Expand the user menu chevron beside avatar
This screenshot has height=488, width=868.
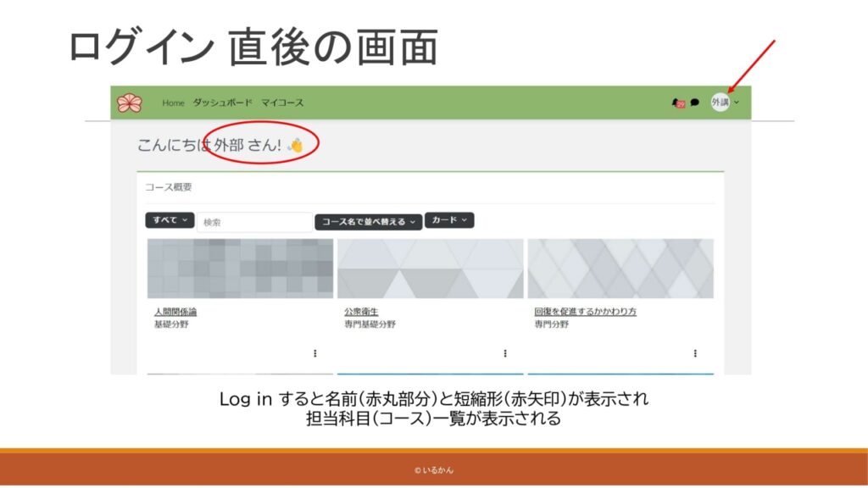click(736, 103)
